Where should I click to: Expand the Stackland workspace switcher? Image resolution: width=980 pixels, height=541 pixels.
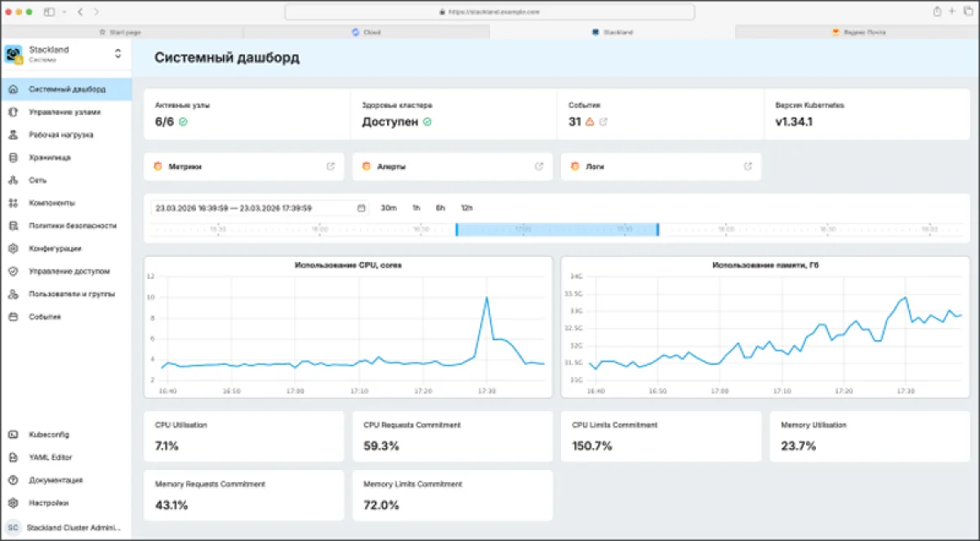point(118,54)
